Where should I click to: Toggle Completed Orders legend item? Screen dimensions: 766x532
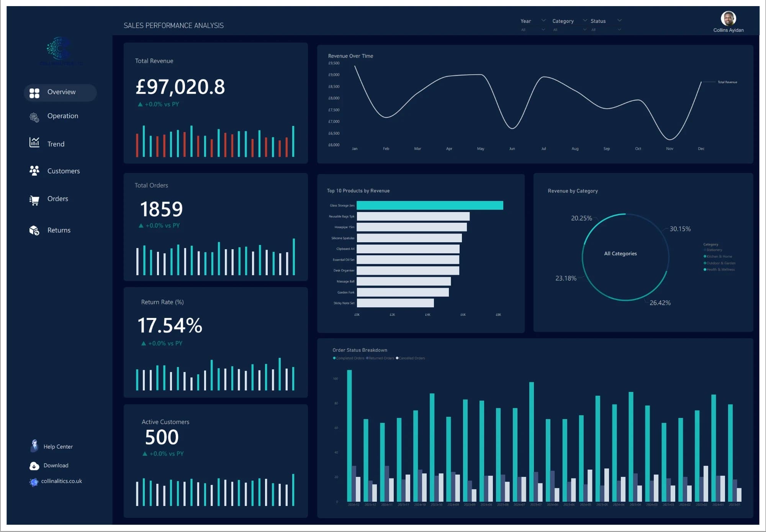(349, 358)
